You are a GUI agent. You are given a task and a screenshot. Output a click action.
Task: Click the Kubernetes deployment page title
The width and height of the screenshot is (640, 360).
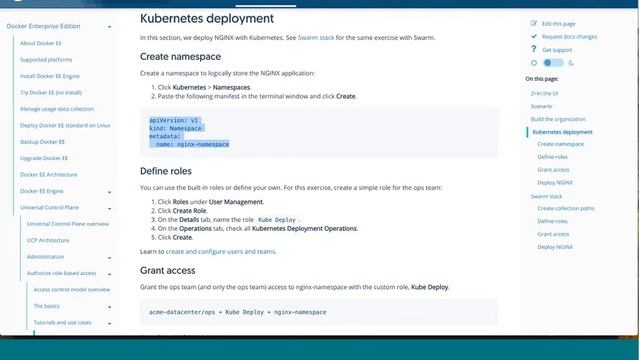(x=207, y=18)
